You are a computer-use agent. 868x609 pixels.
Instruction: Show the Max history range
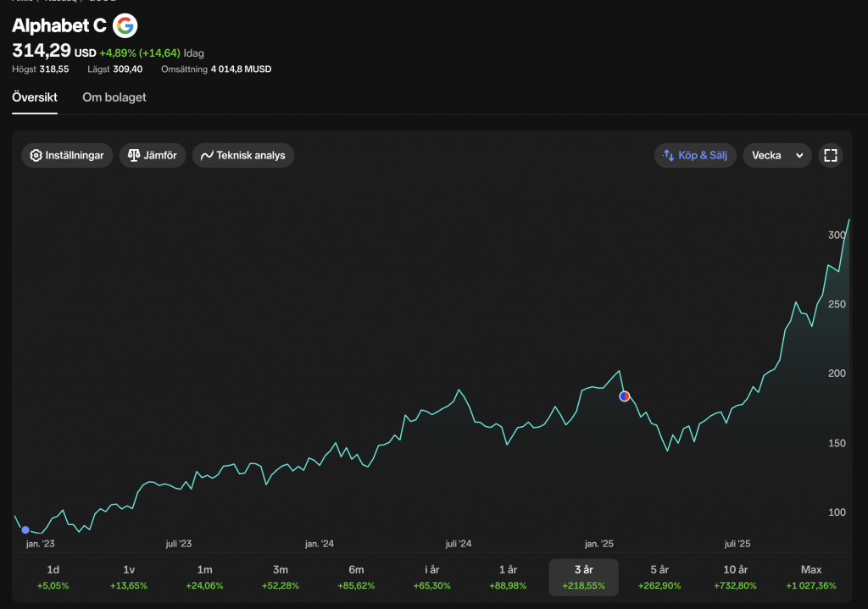tap(811, 577)
